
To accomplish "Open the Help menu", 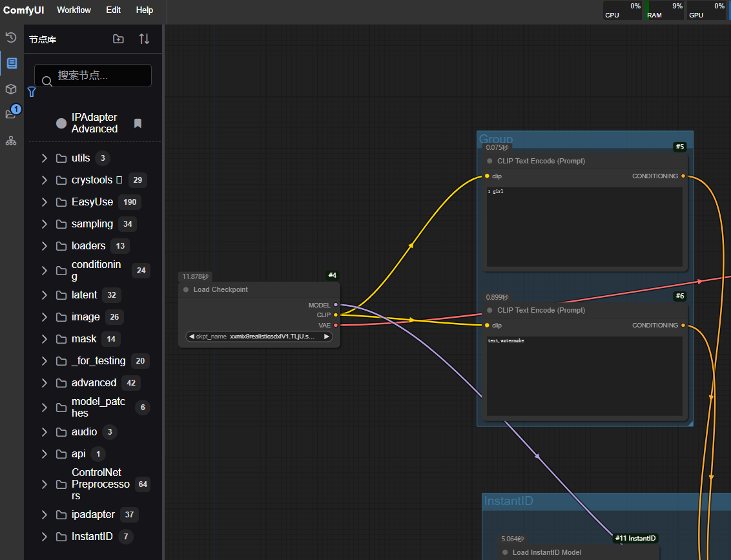I will [145, 10].
